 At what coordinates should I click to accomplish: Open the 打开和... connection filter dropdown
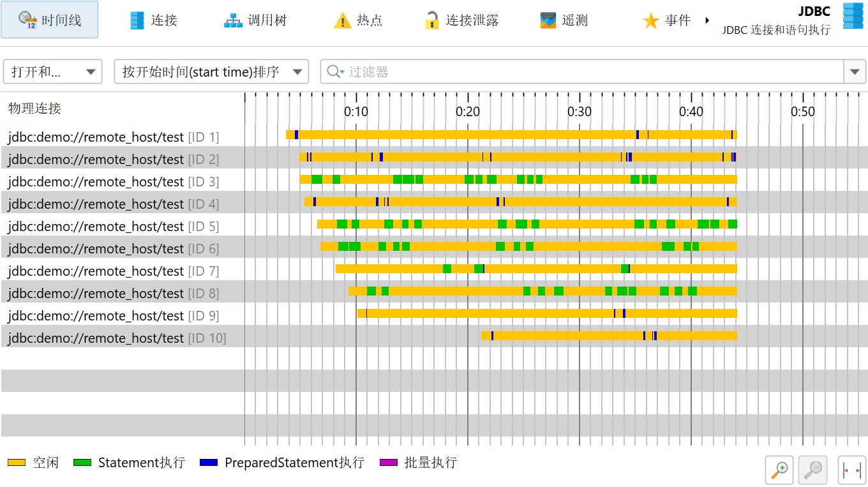53,71
